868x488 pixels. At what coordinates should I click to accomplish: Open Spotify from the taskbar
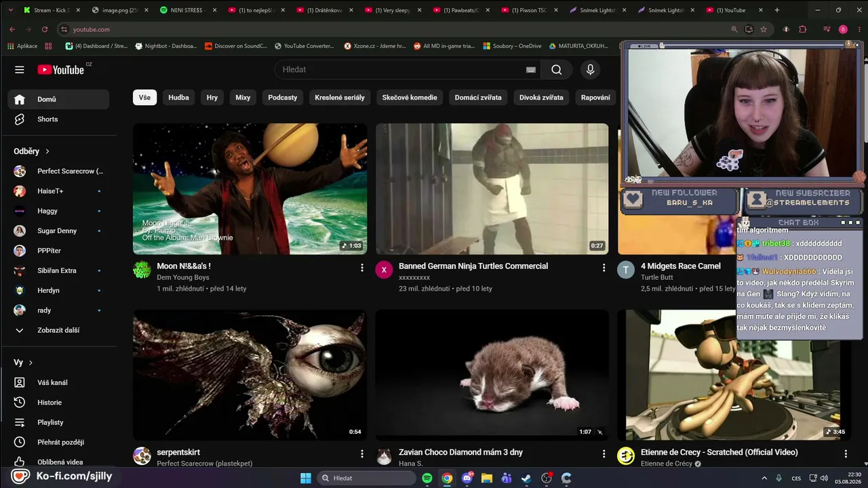coord(427,478)
